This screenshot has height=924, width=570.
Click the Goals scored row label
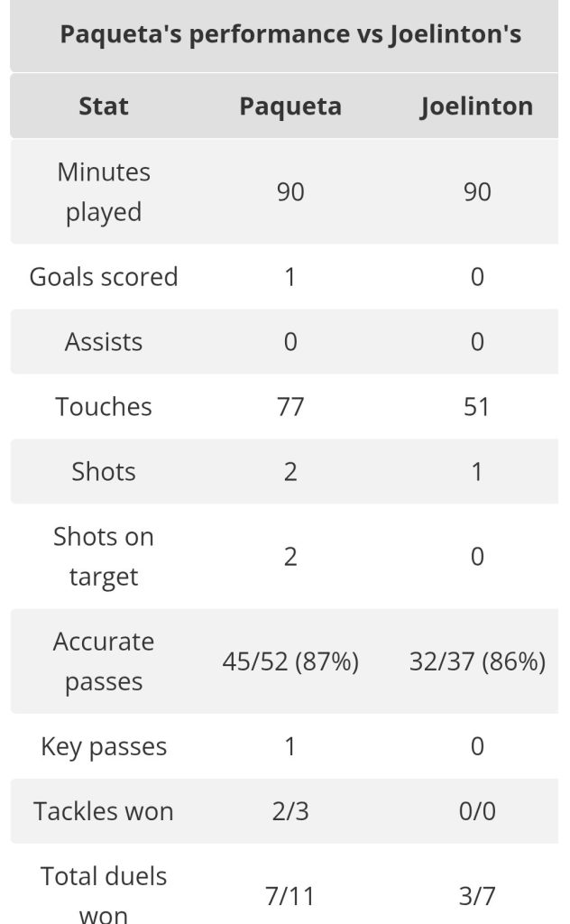(x=104, y=276)
